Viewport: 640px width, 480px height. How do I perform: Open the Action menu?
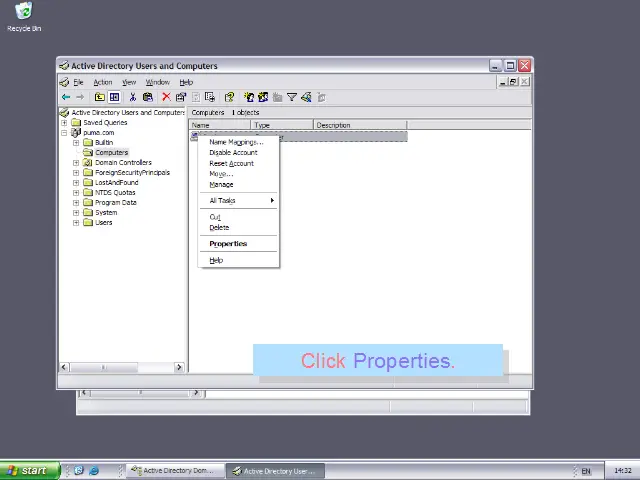click(102, 82)
